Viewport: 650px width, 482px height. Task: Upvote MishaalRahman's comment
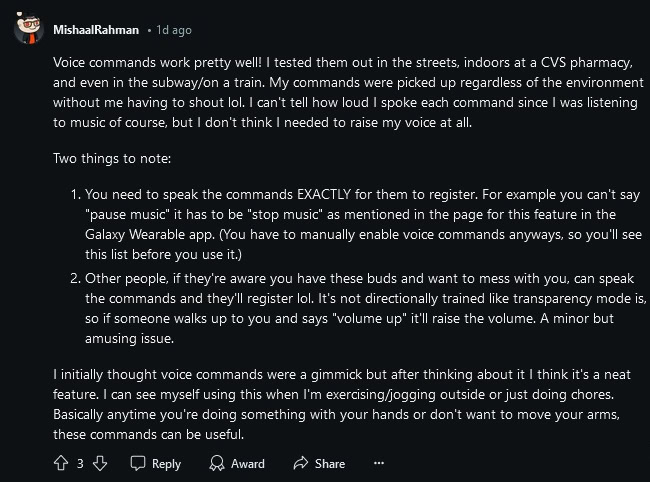tap(61, 463)
